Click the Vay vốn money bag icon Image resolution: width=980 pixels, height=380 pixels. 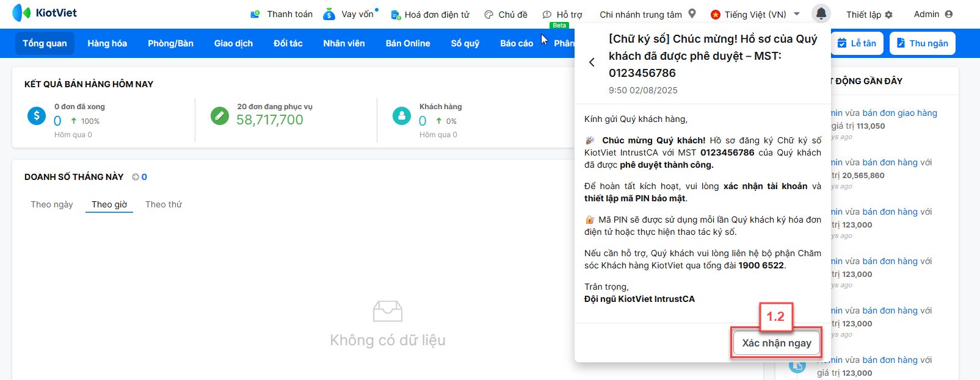point(329,14)
